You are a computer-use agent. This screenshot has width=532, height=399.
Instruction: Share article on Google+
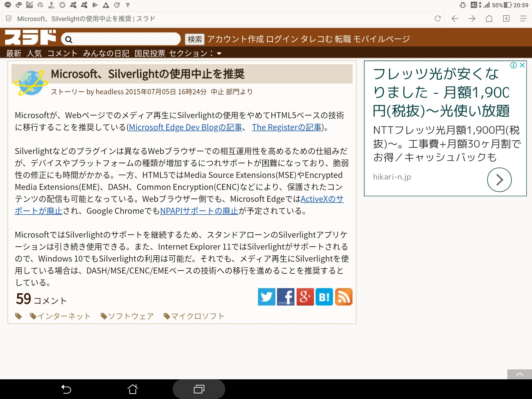[x=305, y=297]
